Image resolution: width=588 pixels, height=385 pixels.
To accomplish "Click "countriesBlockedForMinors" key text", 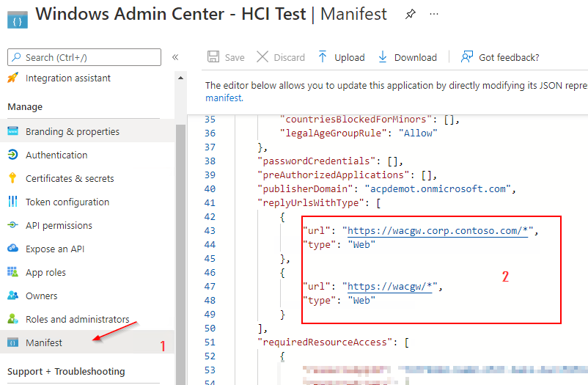I will (356, 120).
